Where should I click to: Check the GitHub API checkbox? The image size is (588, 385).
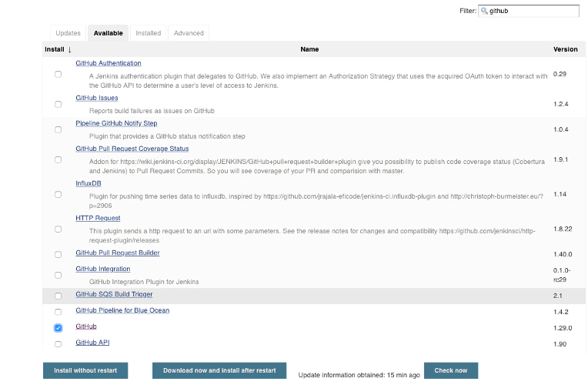pos(58,344)
